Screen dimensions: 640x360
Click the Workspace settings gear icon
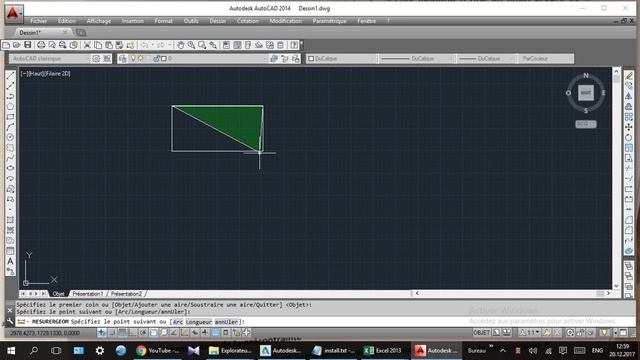96,59
